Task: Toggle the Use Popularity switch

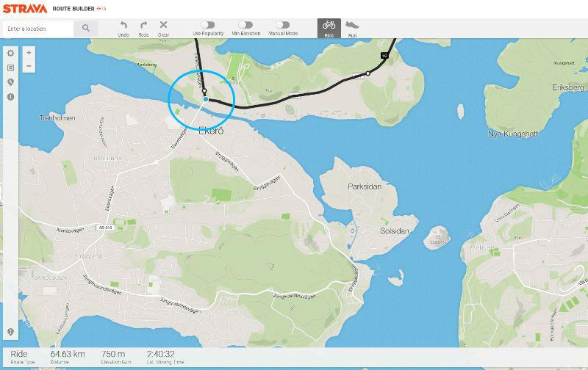Action: pos(207,25)
